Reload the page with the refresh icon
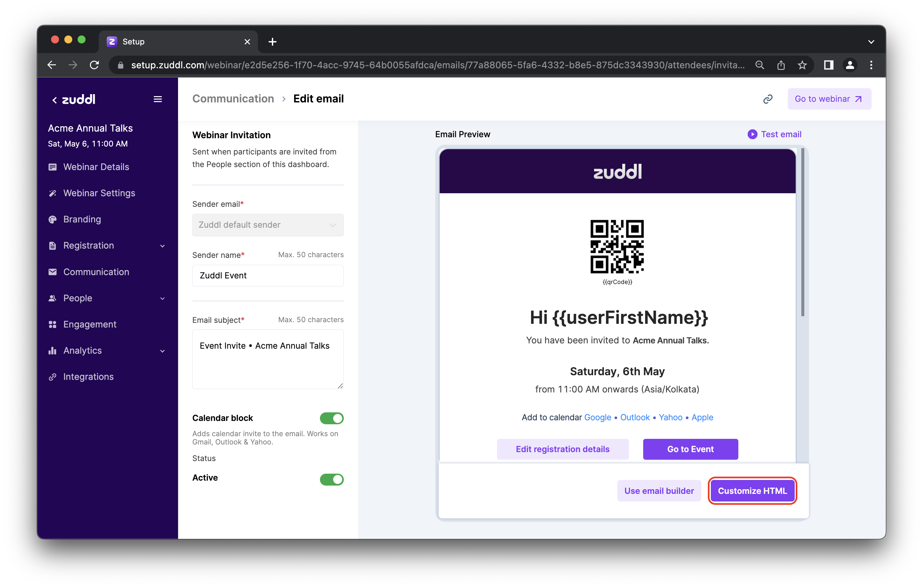This screenshot has height=588, width=923. click(x=94, y=65)
